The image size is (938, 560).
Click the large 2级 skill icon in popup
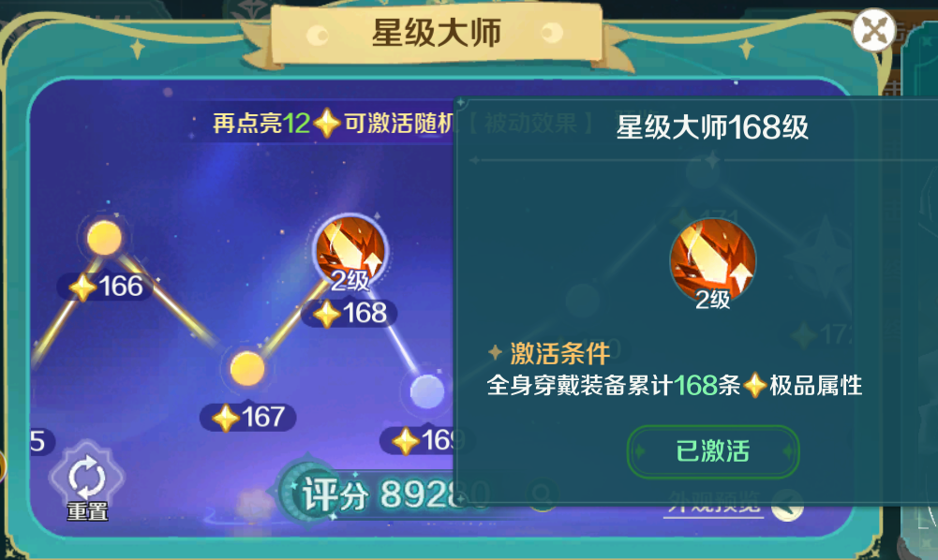click(x=712, y=263)
